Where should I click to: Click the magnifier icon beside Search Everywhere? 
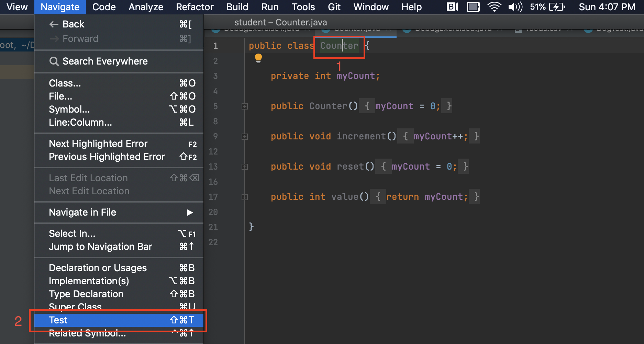[x=54, y=61]
